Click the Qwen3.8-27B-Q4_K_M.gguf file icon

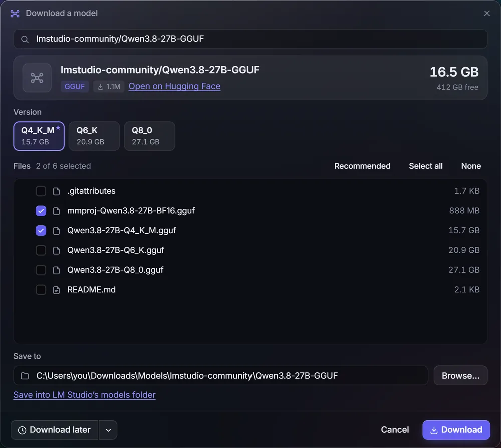point(56,231)
